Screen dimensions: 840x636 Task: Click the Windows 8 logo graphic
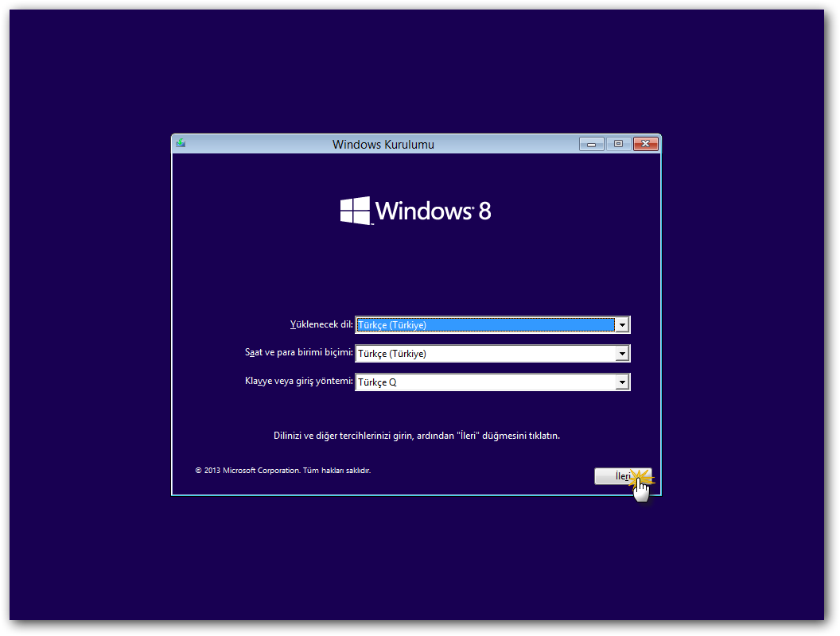415,209
